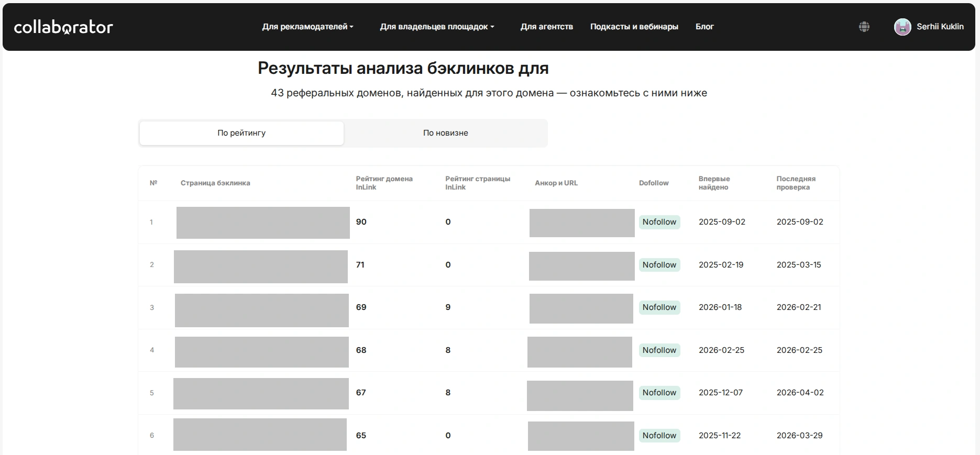Click the Страница бэклинка column header

point(215,183)
